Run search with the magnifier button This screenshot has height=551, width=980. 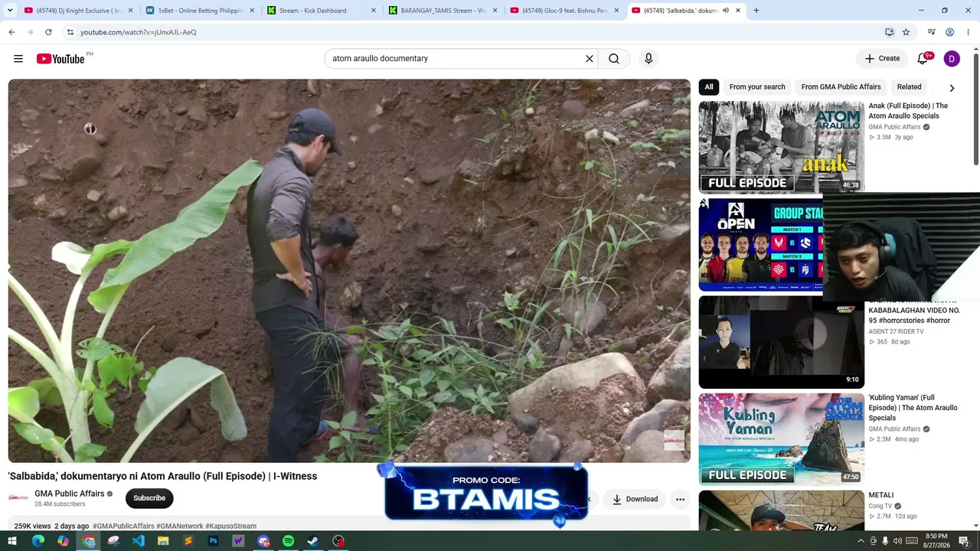[614, 59]
